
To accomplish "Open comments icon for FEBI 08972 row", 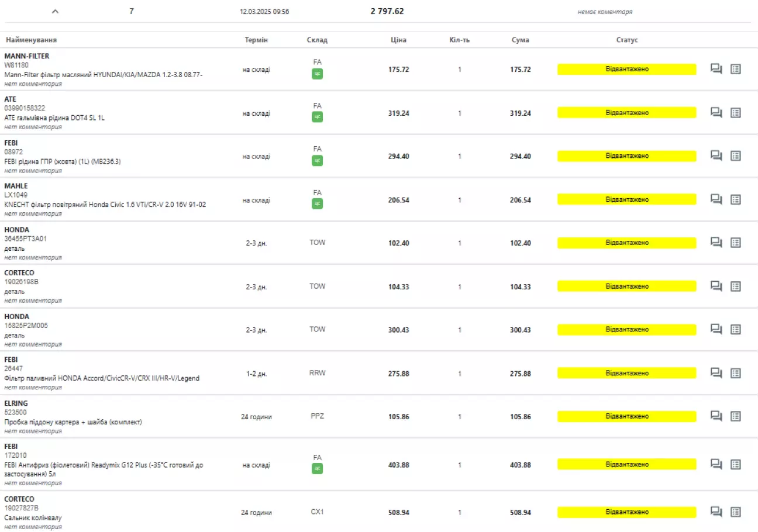I will pos(716,156).
